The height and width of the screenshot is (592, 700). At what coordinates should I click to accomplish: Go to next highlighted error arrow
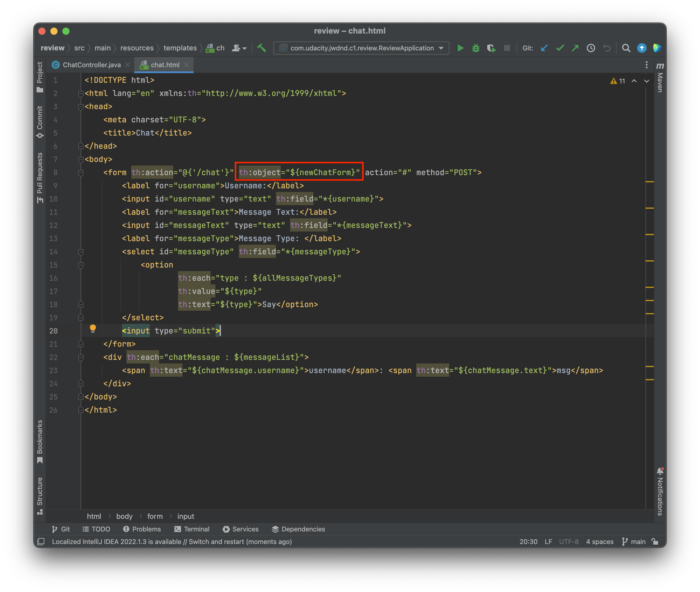646,81
